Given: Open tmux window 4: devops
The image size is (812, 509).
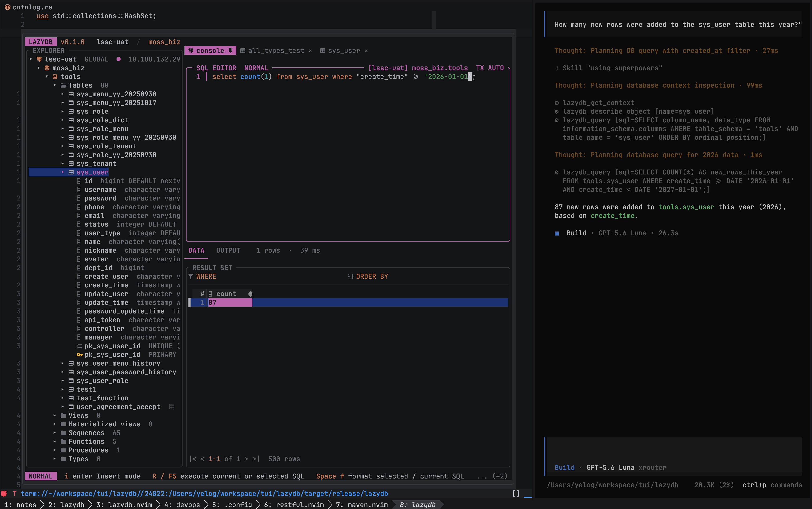Looking at the screenshot, I should pyautogui.click(x=182, y=505).
